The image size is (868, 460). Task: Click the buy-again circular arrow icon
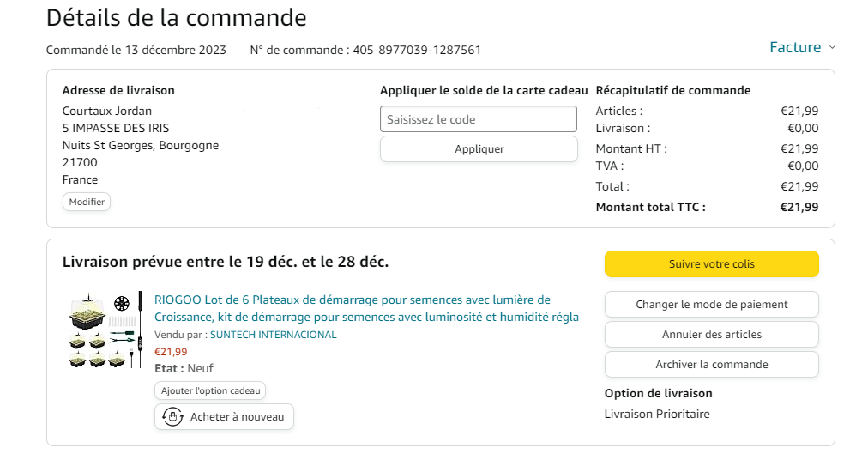tap(172, 417)
